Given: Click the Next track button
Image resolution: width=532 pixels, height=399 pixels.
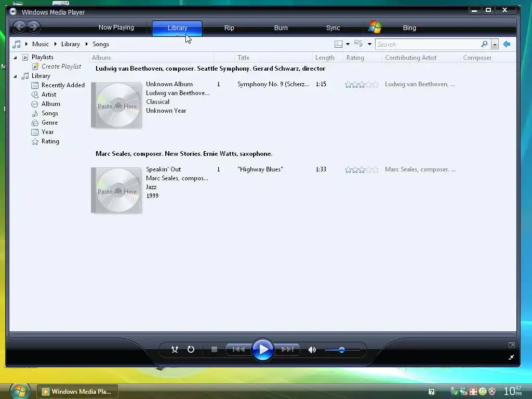Looking at the screenshot, I should [x=287, y=350].
